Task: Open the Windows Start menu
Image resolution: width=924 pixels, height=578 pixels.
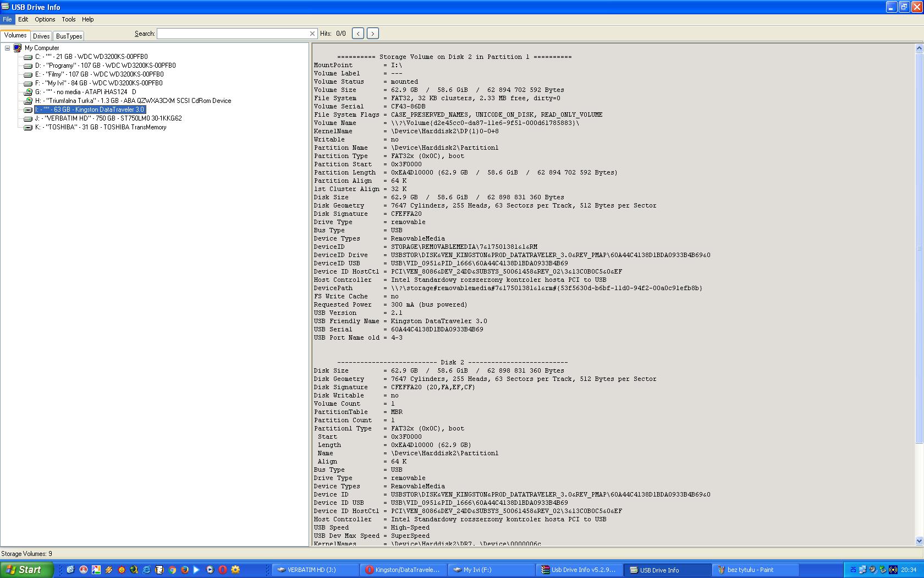Action: click(x=27, y=570)
